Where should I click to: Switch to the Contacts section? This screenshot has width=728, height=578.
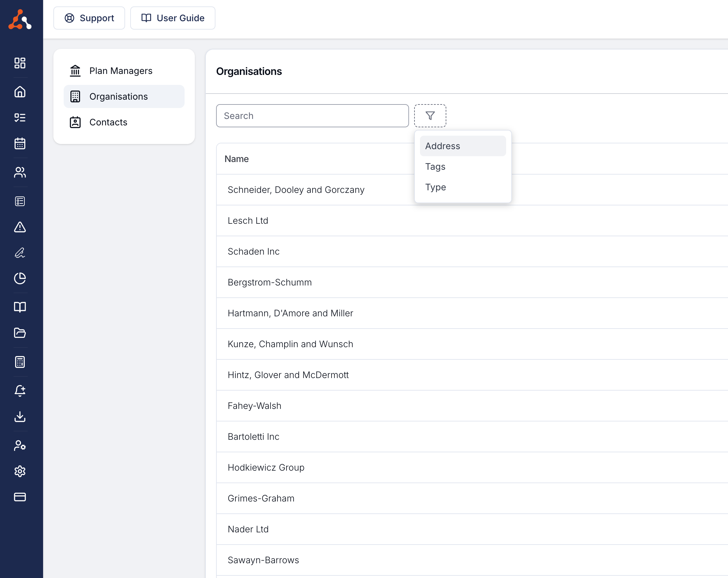108,122
